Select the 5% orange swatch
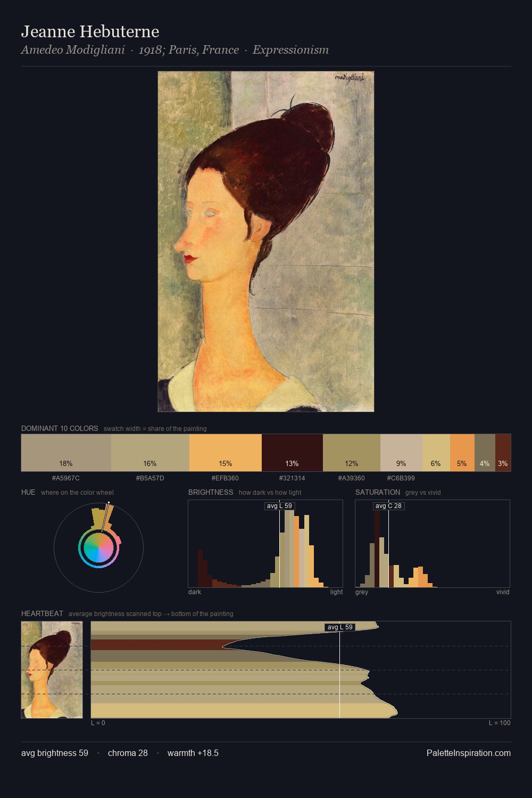The image size is (532, 798). [x=462, y=453]
